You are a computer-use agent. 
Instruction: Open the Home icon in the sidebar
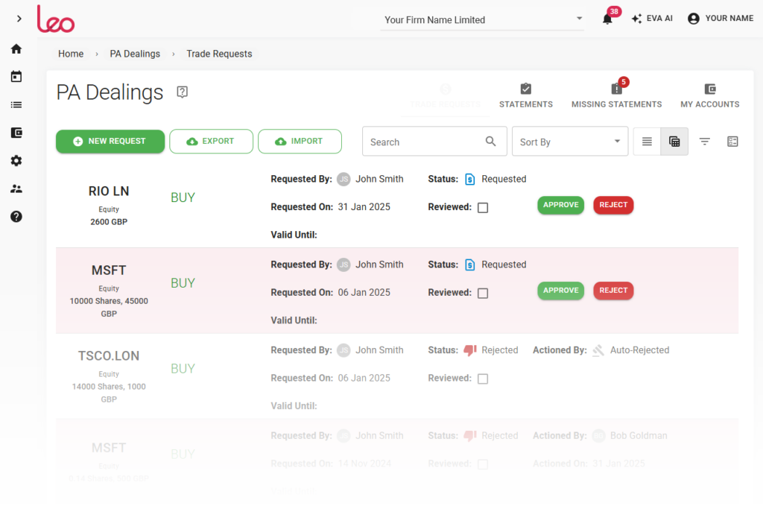[16, 48]
